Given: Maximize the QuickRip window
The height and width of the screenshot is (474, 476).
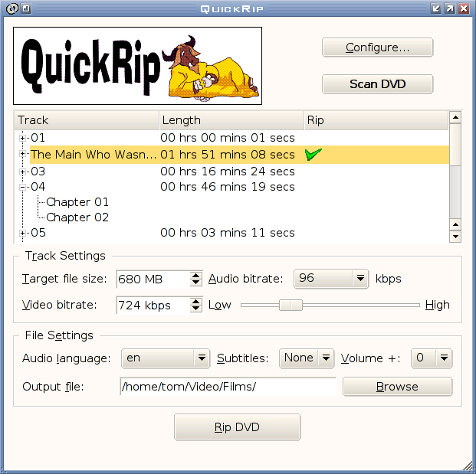Looking at the screenshot, I should 450,8.
